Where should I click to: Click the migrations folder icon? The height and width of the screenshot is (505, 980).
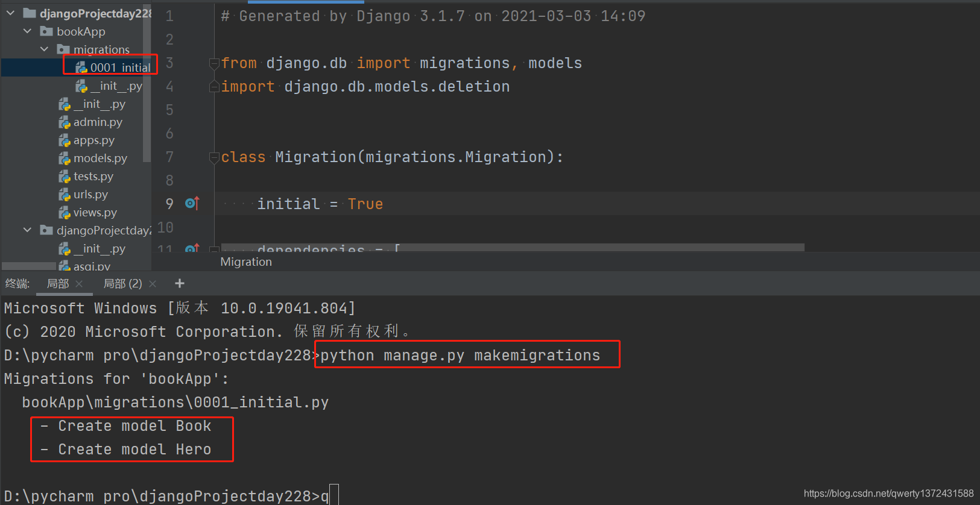[63, 49]
